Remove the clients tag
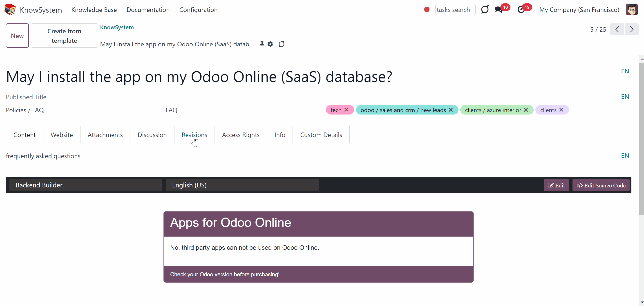644x306 pixels. coord(561,110)
